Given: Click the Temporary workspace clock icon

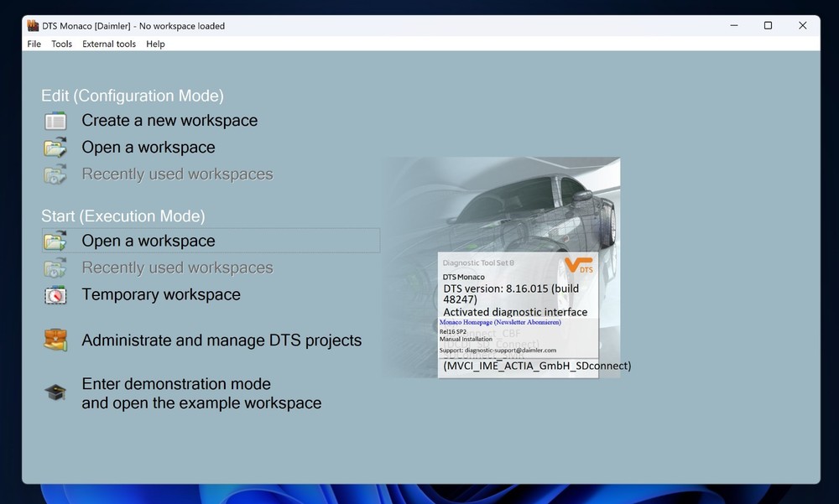Looking at the screenshot, I should click(x=55, y=295).
